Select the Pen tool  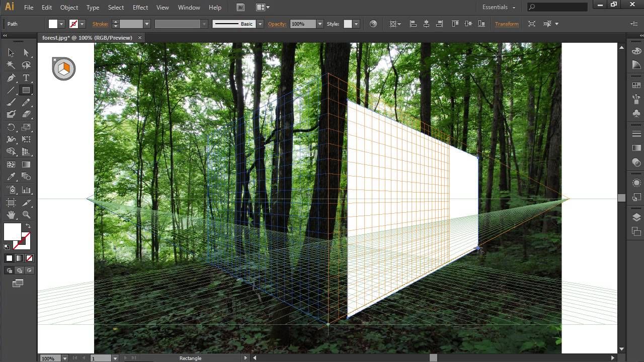coord(11,77)
